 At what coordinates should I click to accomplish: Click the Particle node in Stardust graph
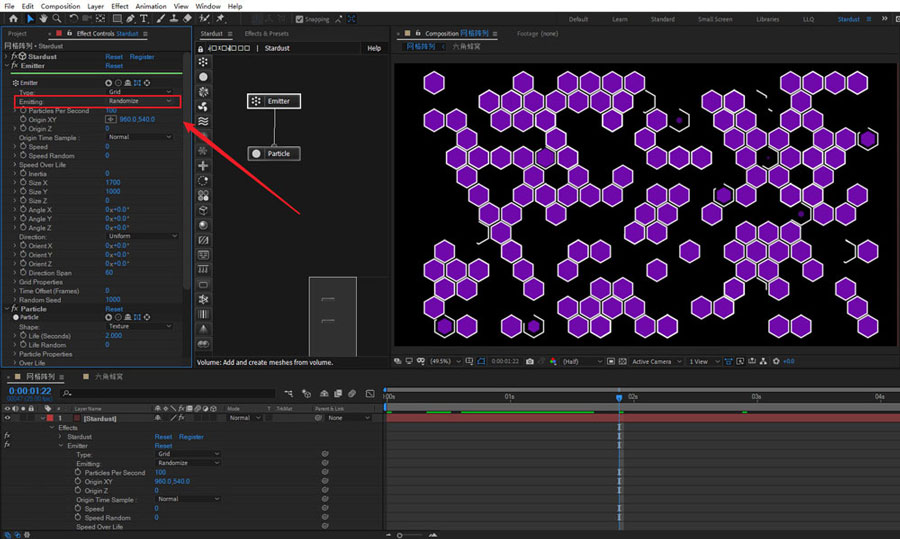[273, 153]
